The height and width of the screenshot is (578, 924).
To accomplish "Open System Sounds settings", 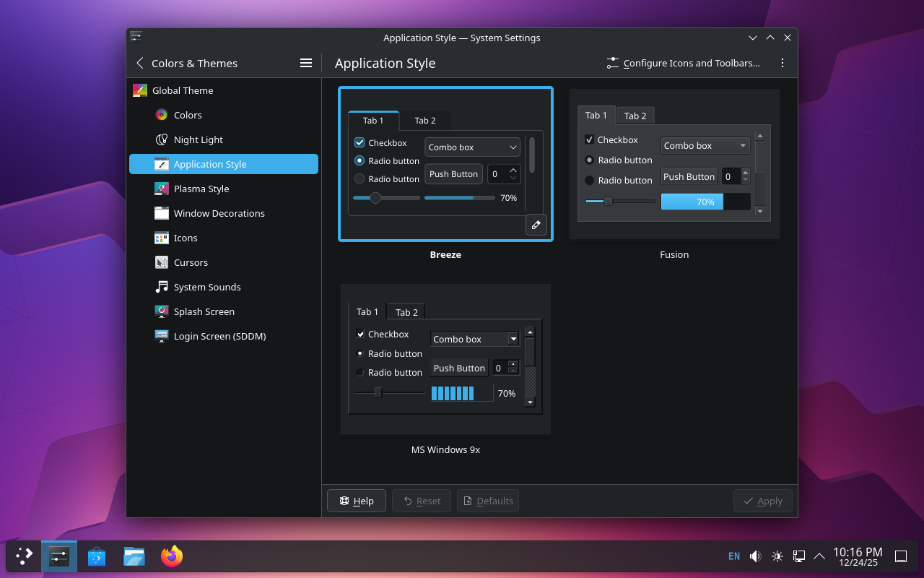I will (206, 287).
